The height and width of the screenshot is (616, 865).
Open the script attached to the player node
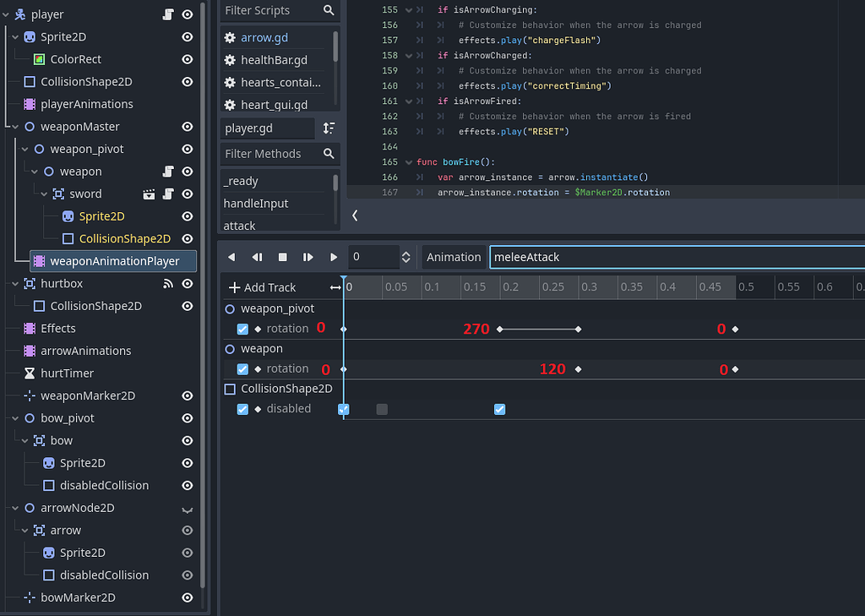pos(167,14)
